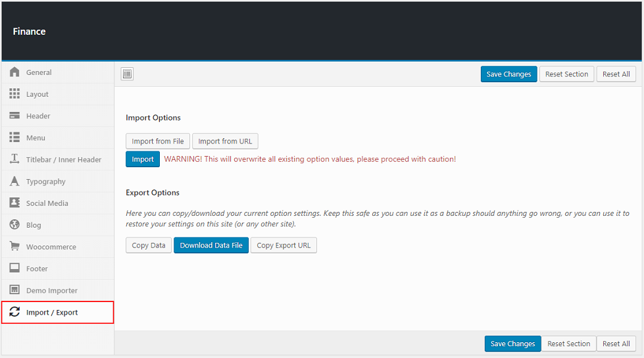Switch to the Demo Importer section
This screenshot has width=644, height=358.
[52, 290]
